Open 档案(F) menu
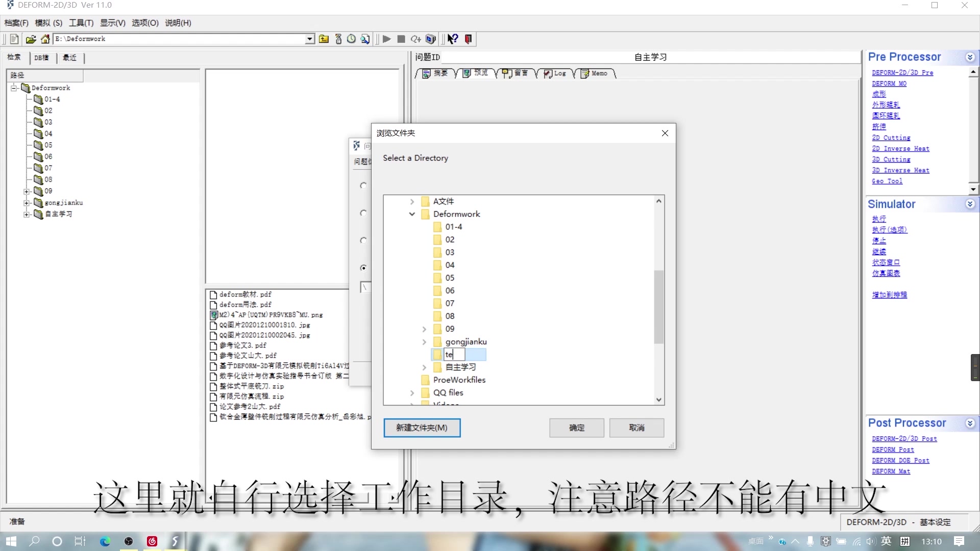Viewport: 980px width, 551px height. point(16,23)
